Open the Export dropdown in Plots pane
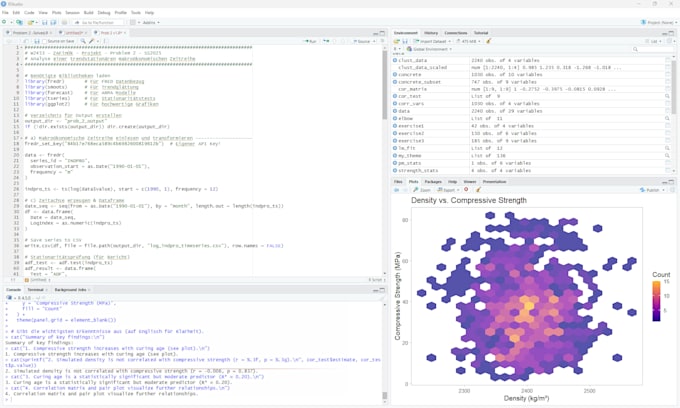Screen dimensions: 680x408 tap(448, 190)
